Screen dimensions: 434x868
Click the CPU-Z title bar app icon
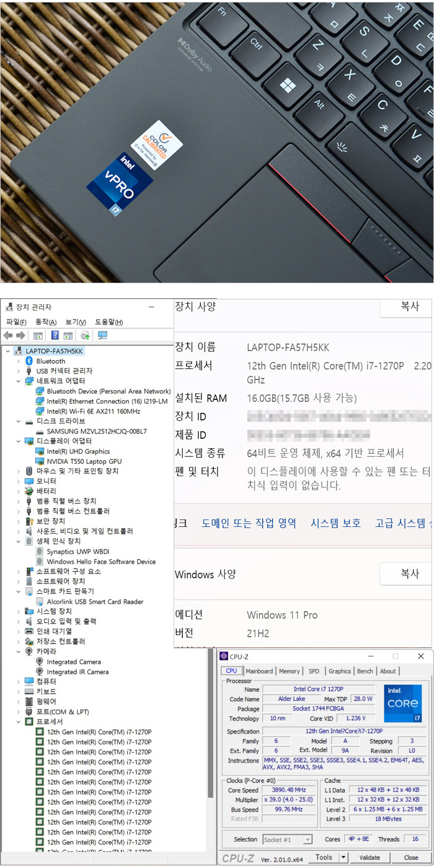(224, 656)
